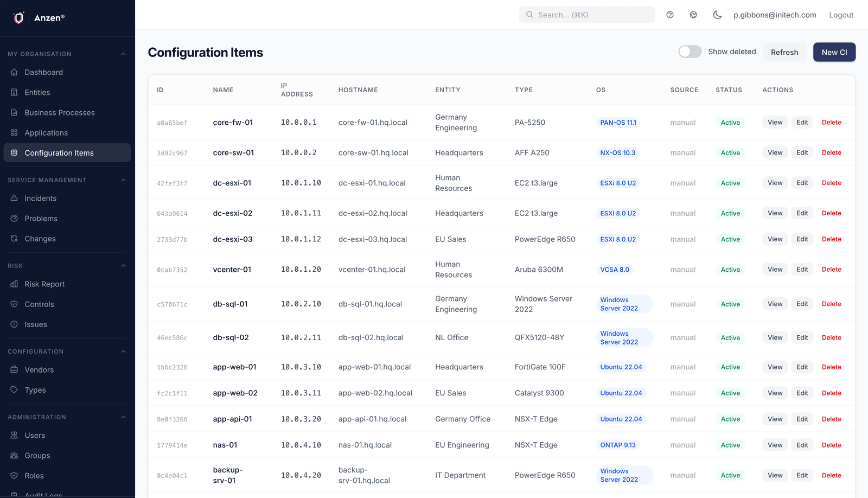Screen dimensions: 868x498
Task: Collapse the MY ORGANISATION section
Action: 123,54
